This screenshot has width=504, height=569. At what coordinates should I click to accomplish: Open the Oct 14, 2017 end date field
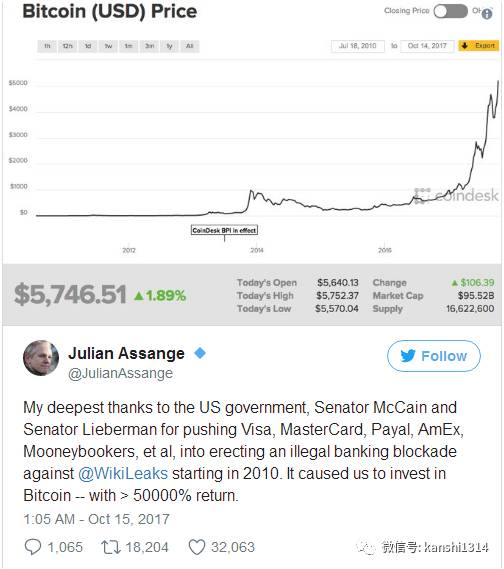pos(427,46)
